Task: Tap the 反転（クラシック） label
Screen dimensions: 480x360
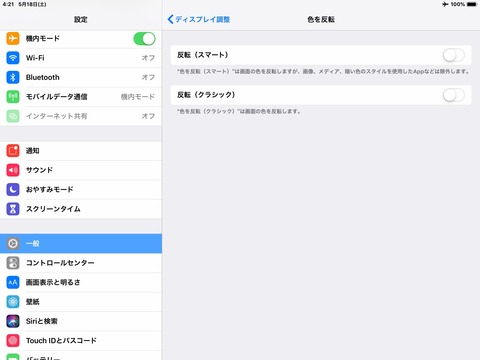Action: coord(206,95)
